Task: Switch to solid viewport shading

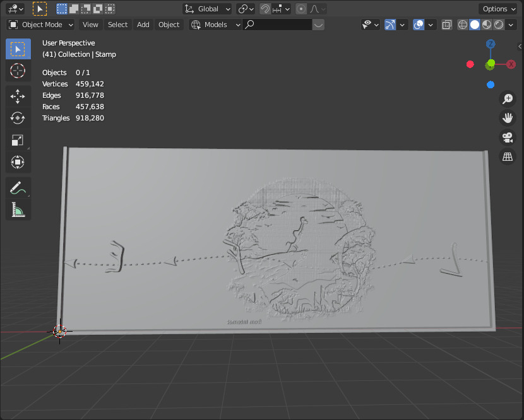Action: pyautogui.click(x=475, y=25)
